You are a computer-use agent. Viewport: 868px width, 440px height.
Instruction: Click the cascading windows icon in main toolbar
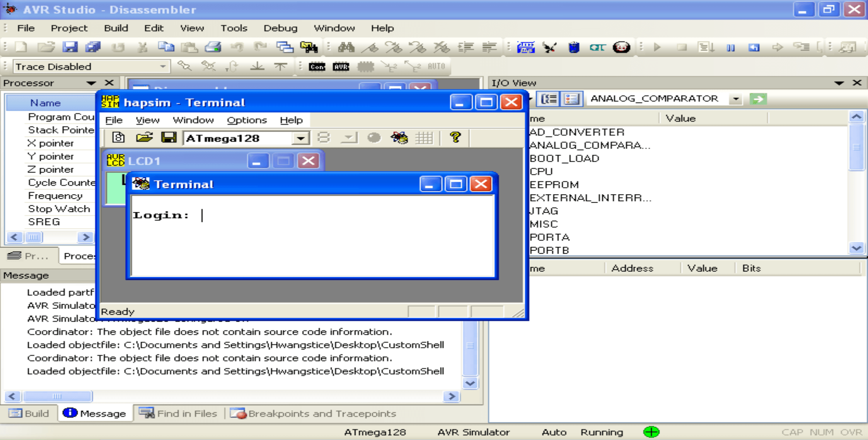tap(285, 47)
